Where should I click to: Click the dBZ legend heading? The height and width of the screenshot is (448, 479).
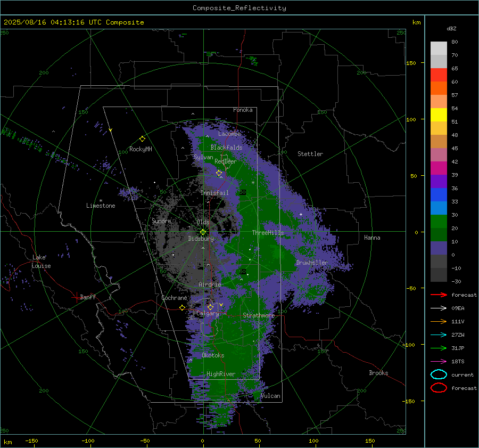tap(451, 28)
